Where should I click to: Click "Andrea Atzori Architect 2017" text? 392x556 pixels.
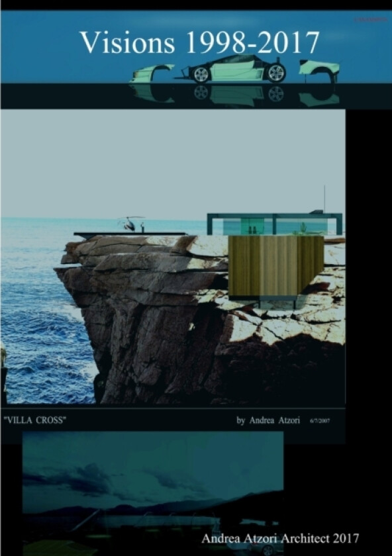click(x=280, y=538)
